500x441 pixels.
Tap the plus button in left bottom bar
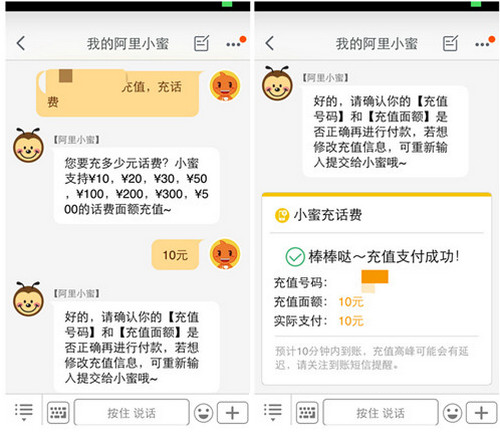(x=233, y=413)
